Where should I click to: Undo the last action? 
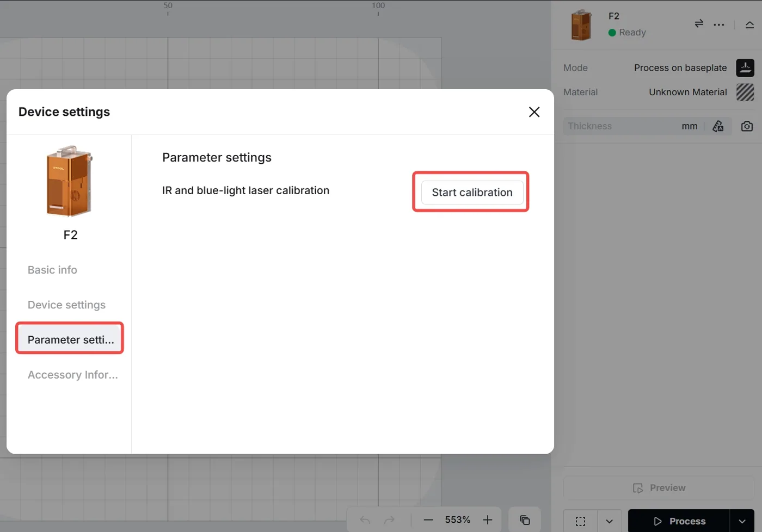click(x=365, y=520)
